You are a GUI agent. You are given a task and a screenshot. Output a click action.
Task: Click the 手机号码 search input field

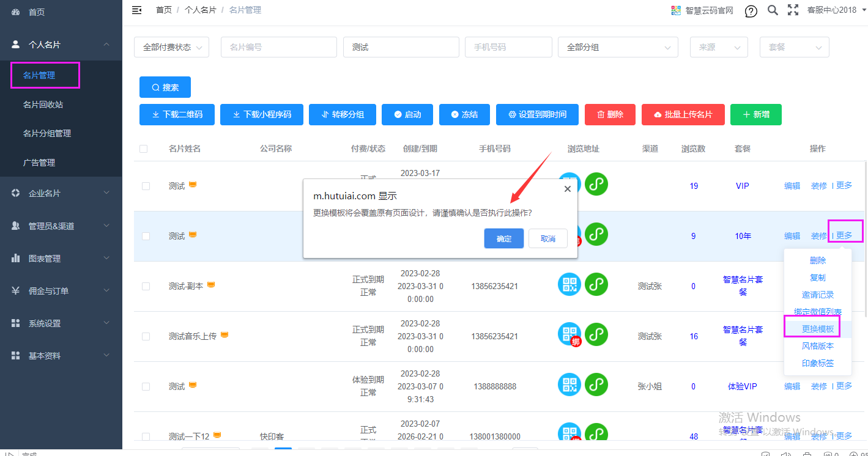click(508, 47)
